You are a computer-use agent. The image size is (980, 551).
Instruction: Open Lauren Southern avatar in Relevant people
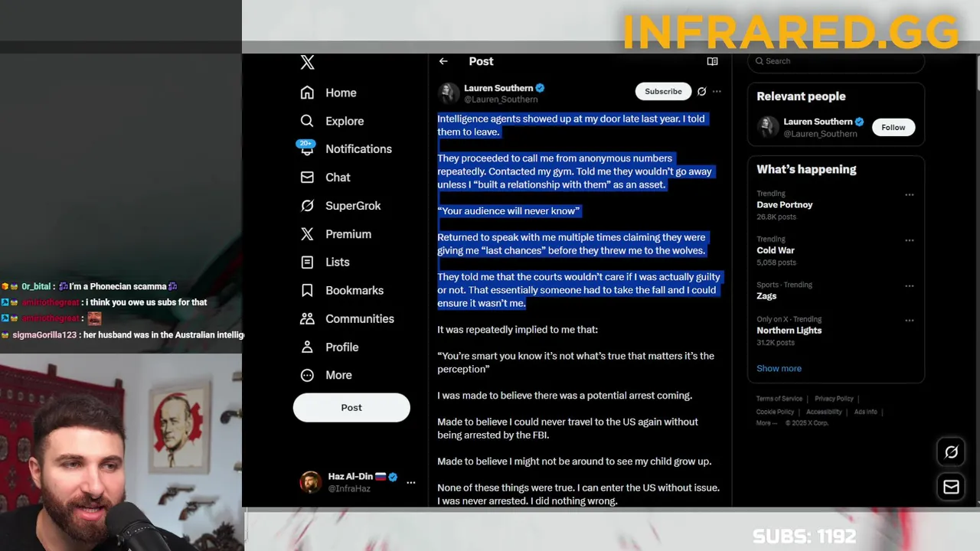point(768,127)
